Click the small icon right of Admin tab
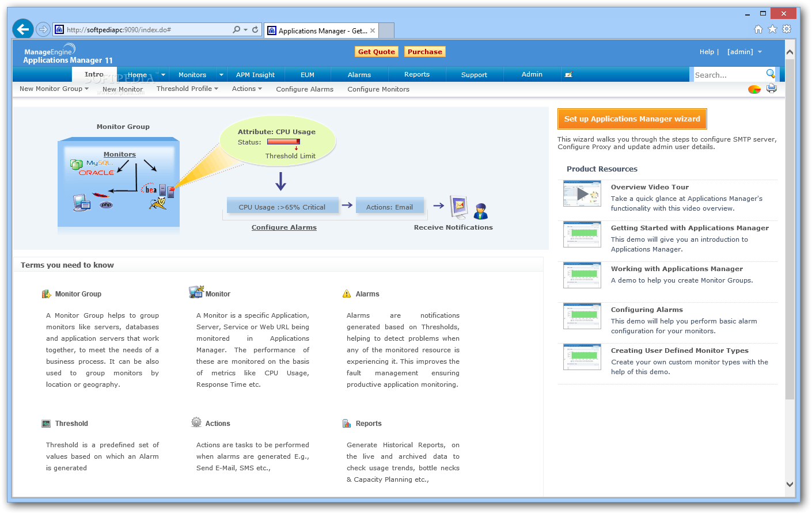Viewport: 812px width, 514px height. (568, 75)
